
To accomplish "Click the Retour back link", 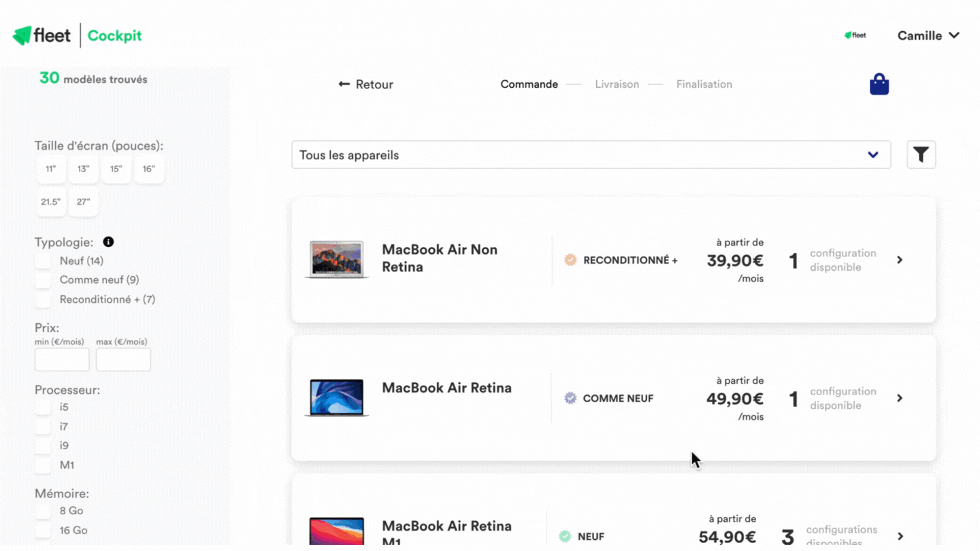I will coord(366,84).
